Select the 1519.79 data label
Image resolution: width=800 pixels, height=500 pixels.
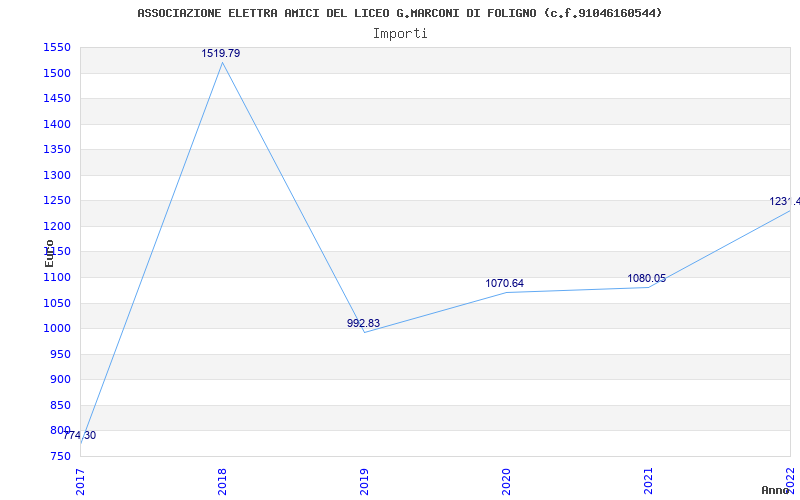point(220,53)
